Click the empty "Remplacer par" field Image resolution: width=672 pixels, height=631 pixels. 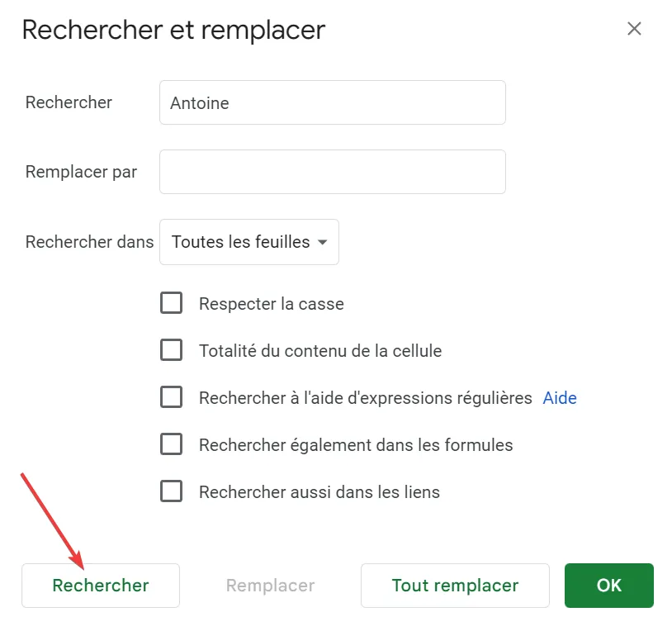(332, 171)
